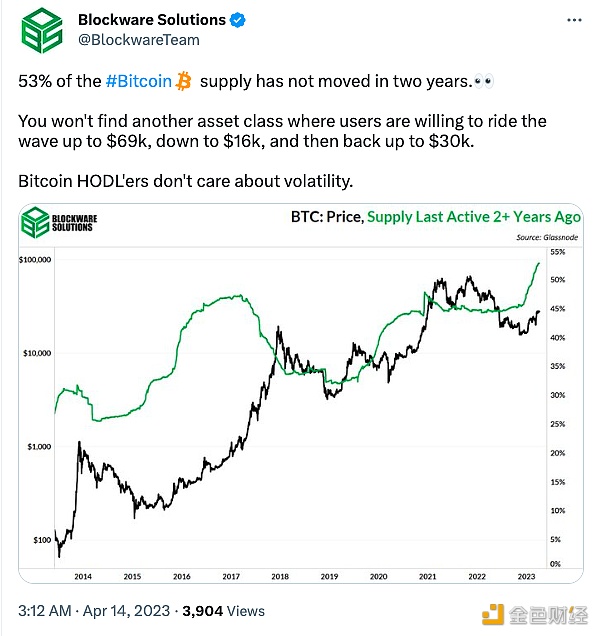Screen dimensions: 599x636
Task: Click the orange Bitcoin emoji symbol
Action: 183,81
